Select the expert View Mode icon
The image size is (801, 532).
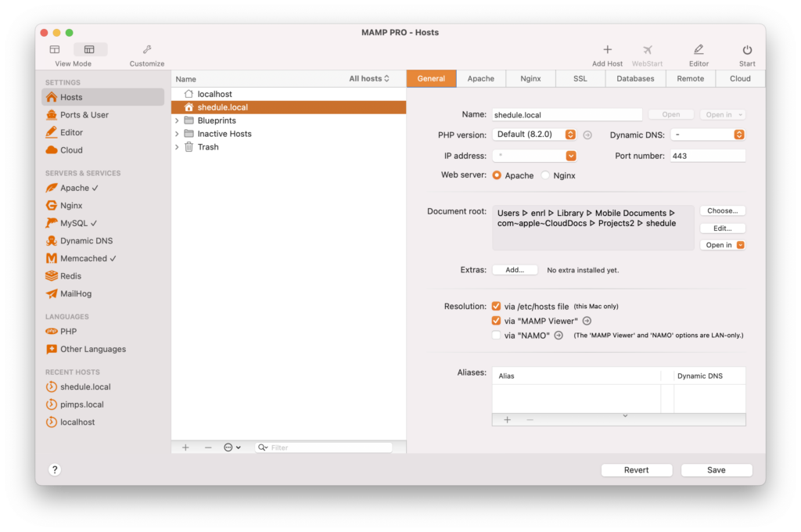[89, 49]
